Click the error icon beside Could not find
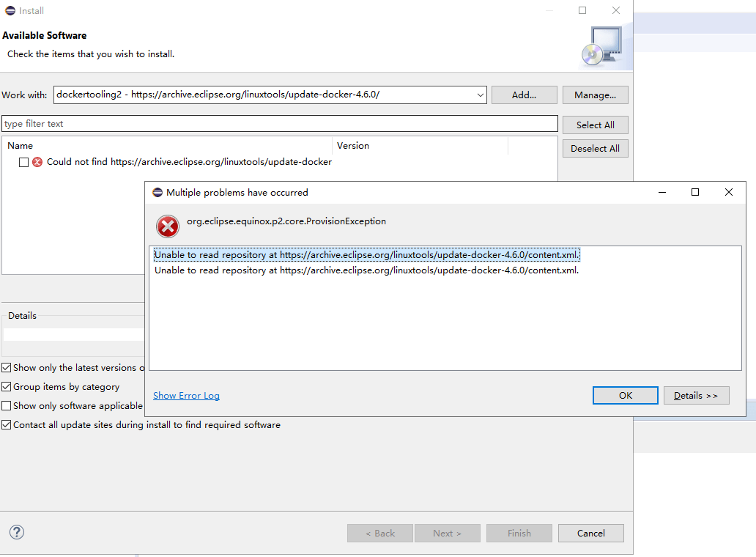The image size is (756, 557). click(x=37, y=162)
